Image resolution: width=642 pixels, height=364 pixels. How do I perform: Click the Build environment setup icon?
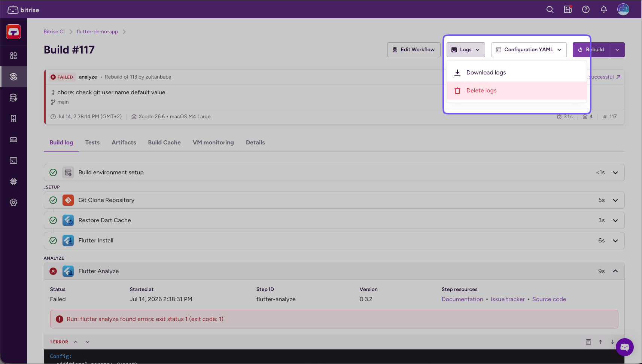click(68, 172)
